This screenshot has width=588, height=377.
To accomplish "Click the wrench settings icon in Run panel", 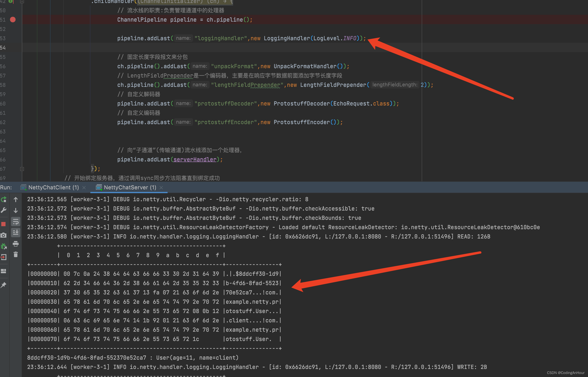I will (4, 210).
